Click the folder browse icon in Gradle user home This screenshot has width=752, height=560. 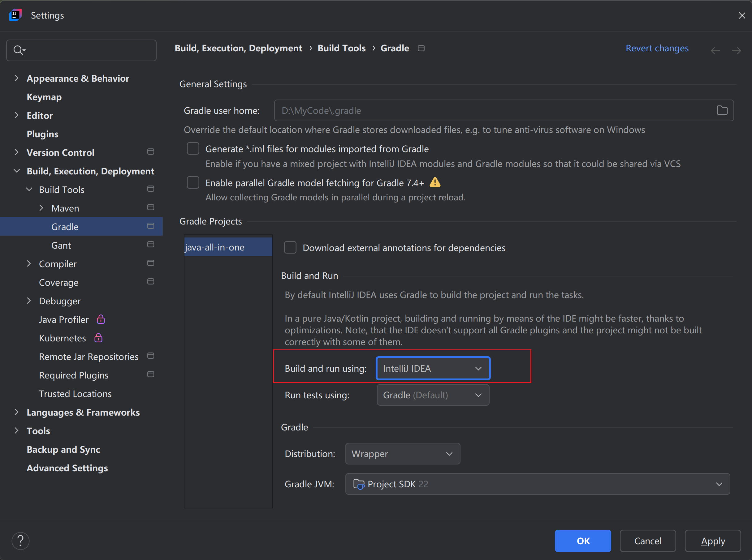click(722, 110)
